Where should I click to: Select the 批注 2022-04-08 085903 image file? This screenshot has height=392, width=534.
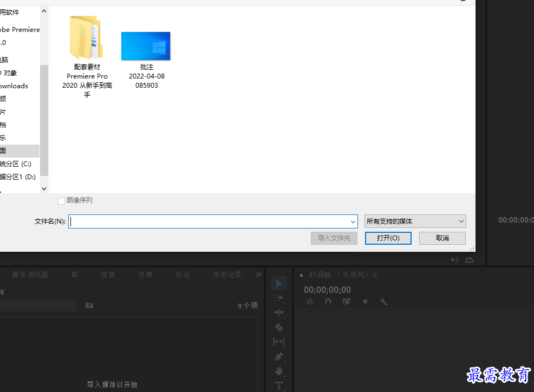(146, 60)
